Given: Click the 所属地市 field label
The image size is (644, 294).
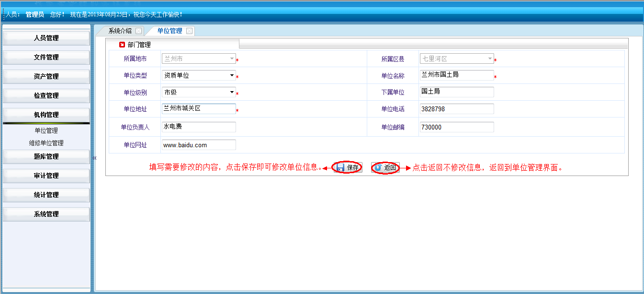Looking at the screenshot, I should (x=135, y=59).
